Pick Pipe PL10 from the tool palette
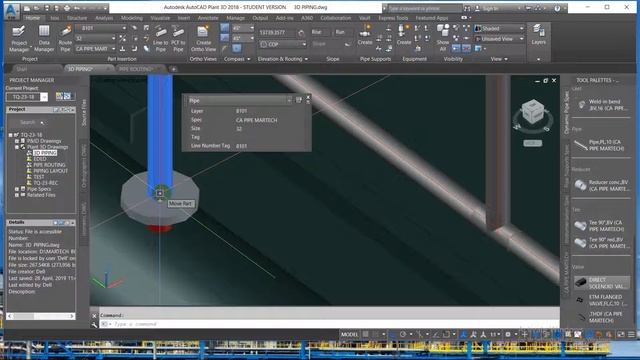Screen dimensions: 640x360 click(x=601, y=145)
